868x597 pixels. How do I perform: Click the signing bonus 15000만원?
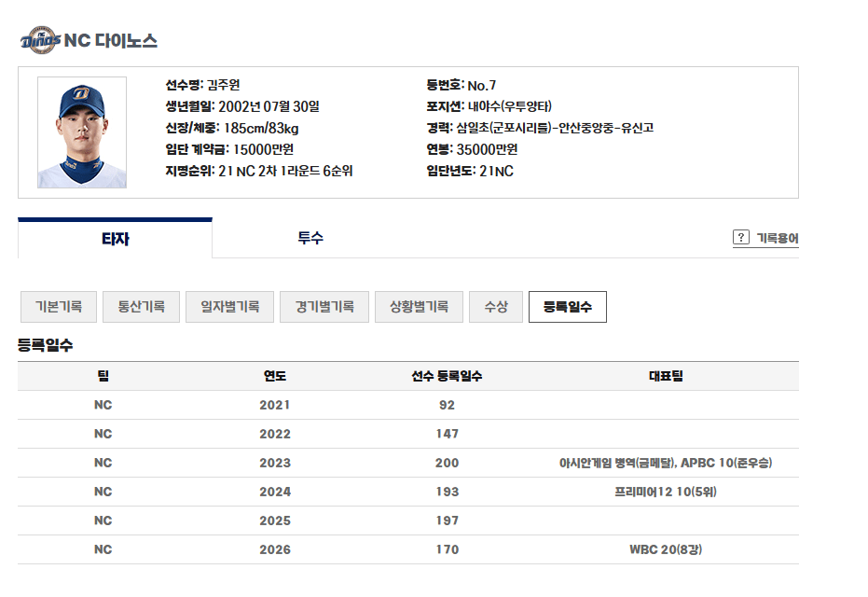(x=264, y=149)
